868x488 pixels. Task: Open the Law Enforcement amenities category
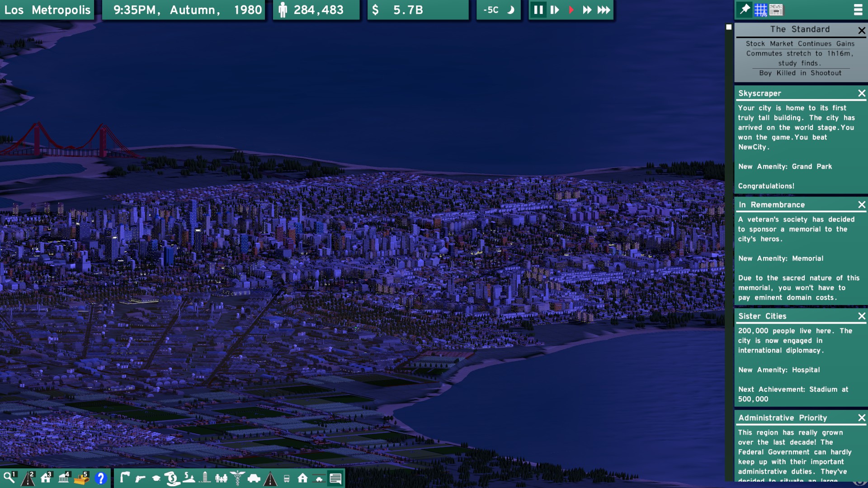coord(140,478)
